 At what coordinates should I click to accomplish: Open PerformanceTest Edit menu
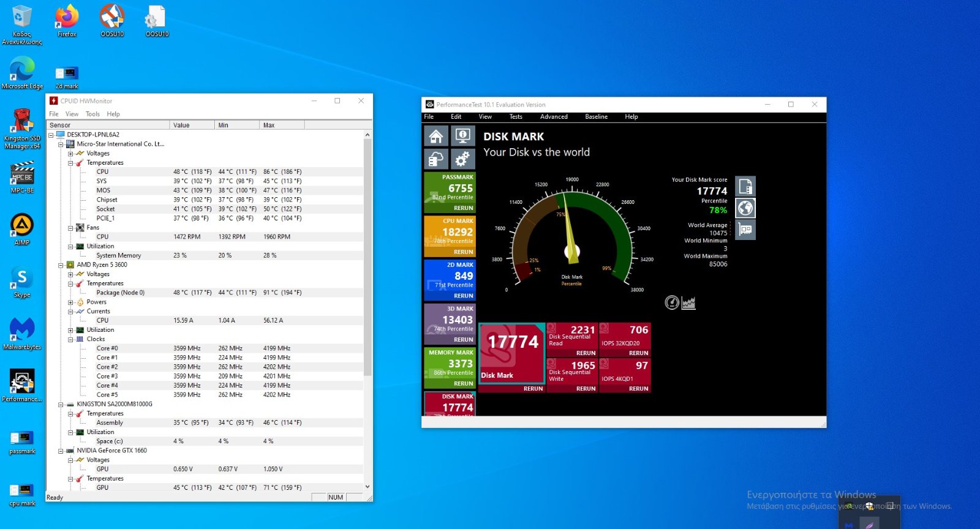tap(456, 117)
